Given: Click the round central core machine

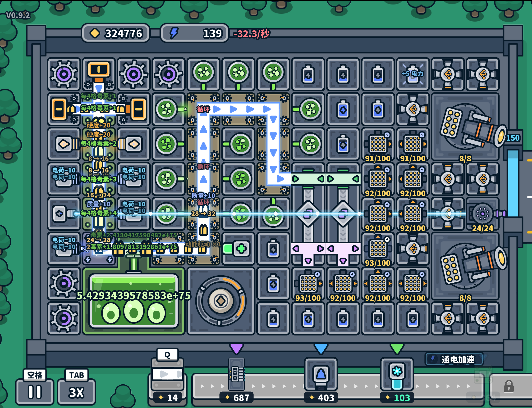Looking at the screenshot, I should click(221, 301).
